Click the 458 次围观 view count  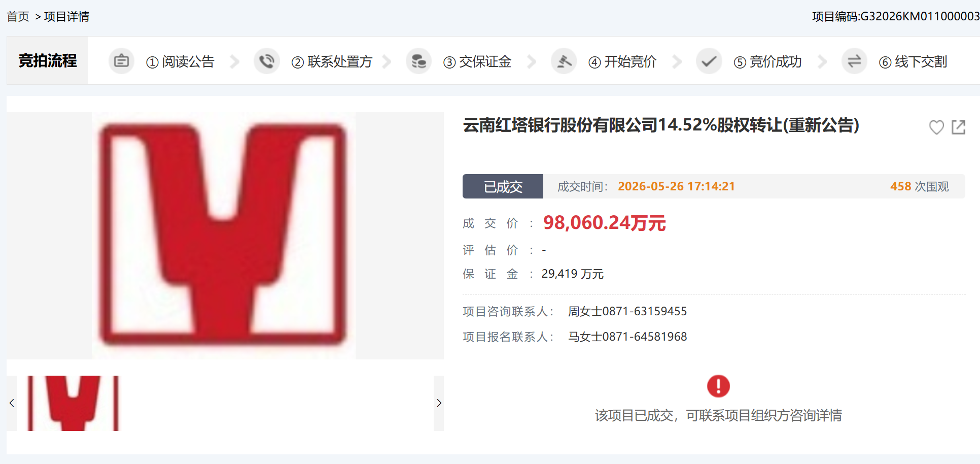919,186
